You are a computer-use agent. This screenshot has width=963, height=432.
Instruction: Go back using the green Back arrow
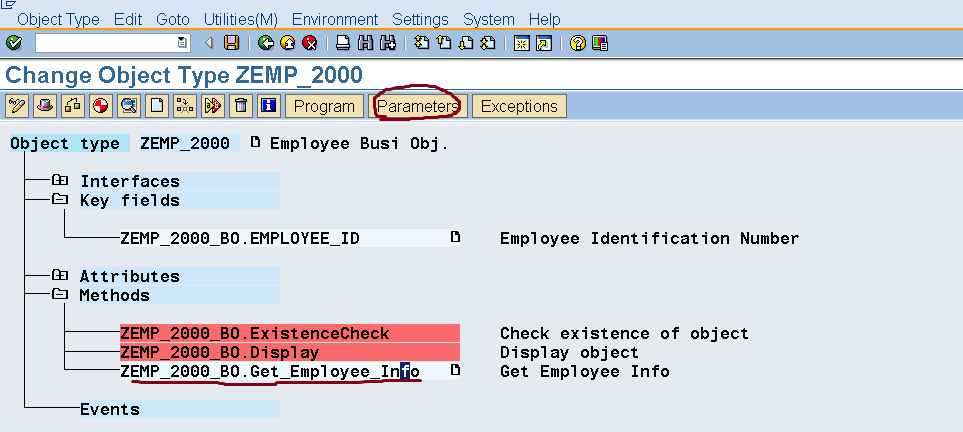click(266, 43)
